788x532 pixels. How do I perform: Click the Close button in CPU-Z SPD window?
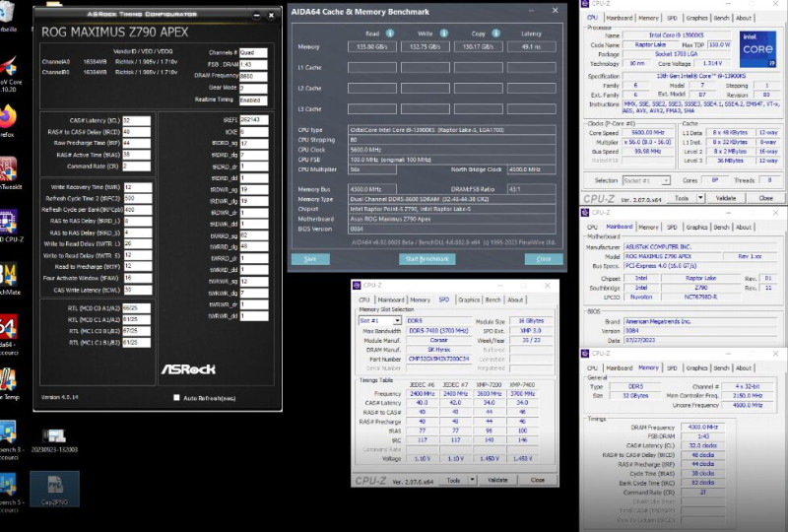(538, 480)
